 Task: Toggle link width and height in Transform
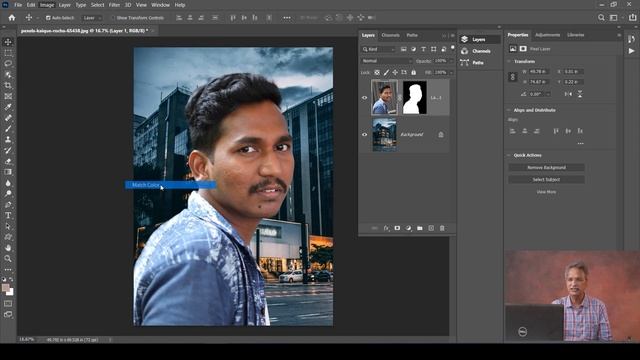(513, 77)
